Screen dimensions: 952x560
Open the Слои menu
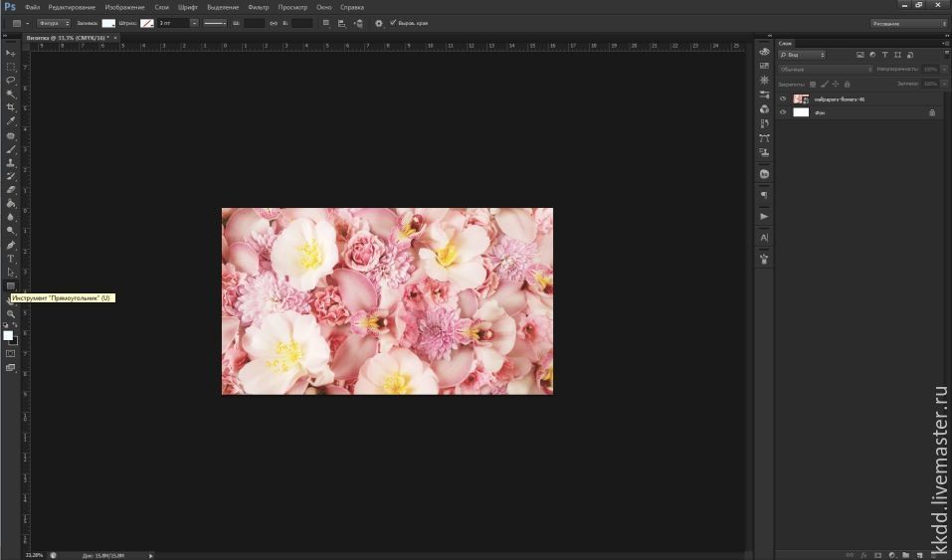(x=161, y=7)
